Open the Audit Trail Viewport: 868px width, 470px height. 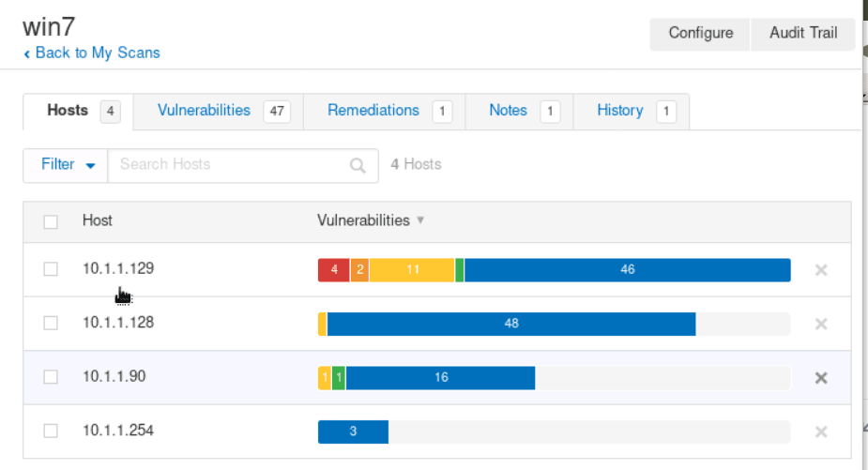tap(803, 34)
